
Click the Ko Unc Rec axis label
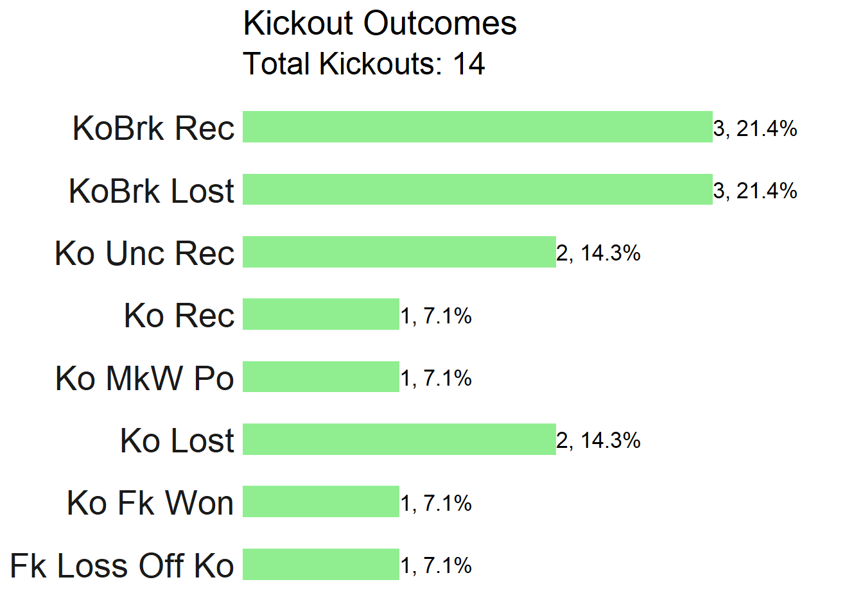[x=144, y=253]
